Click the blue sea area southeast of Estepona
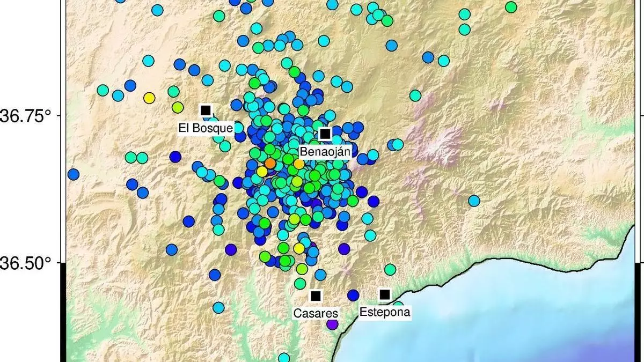The width and height of the screenshot is (644, 362). coord(510,316)
